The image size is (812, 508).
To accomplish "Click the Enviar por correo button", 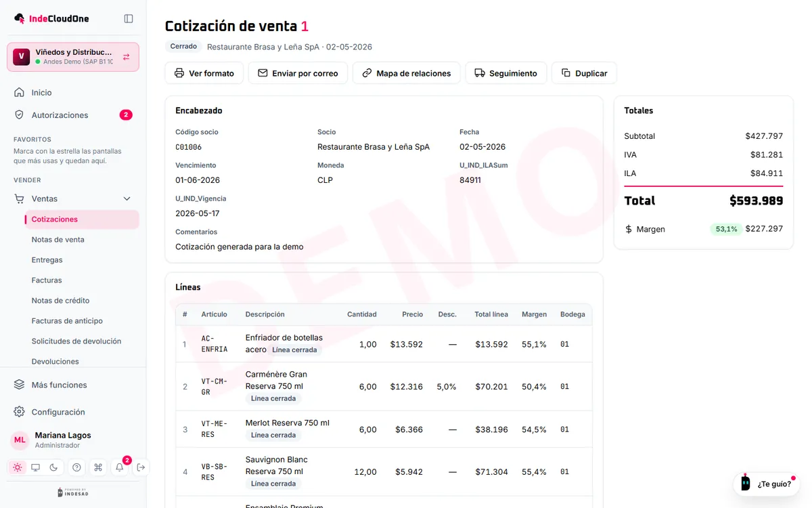I will [298, 73].
